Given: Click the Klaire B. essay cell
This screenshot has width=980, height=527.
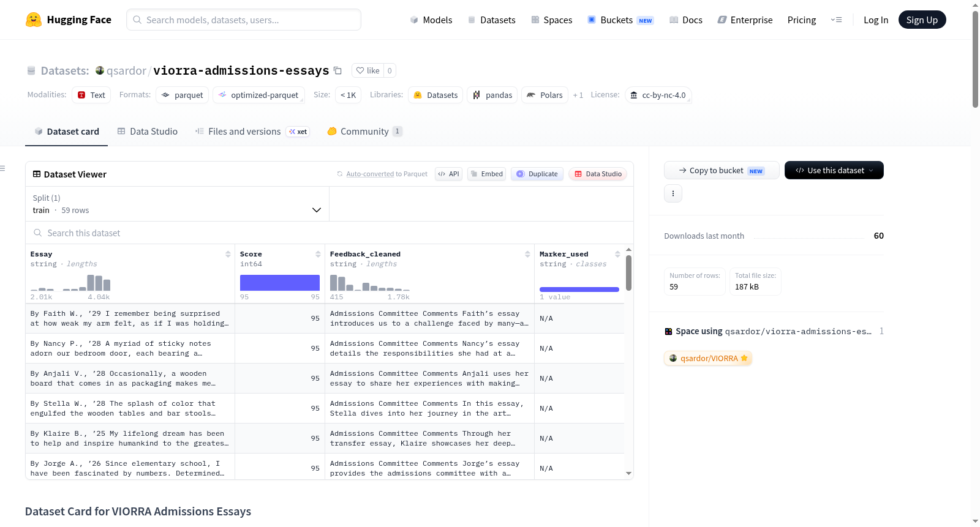Looking at the screenshot, I should tap(130, 438).
